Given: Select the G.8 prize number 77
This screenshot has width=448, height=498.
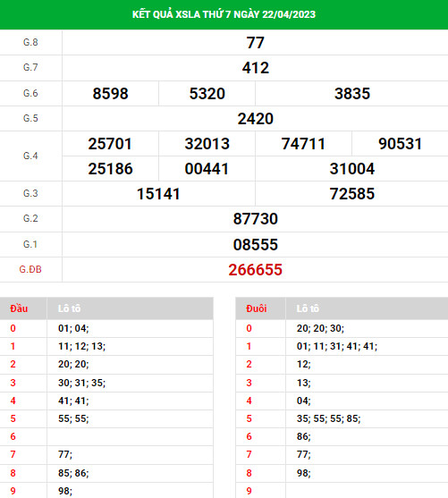Looking at the screenshot, I should 255,43.
